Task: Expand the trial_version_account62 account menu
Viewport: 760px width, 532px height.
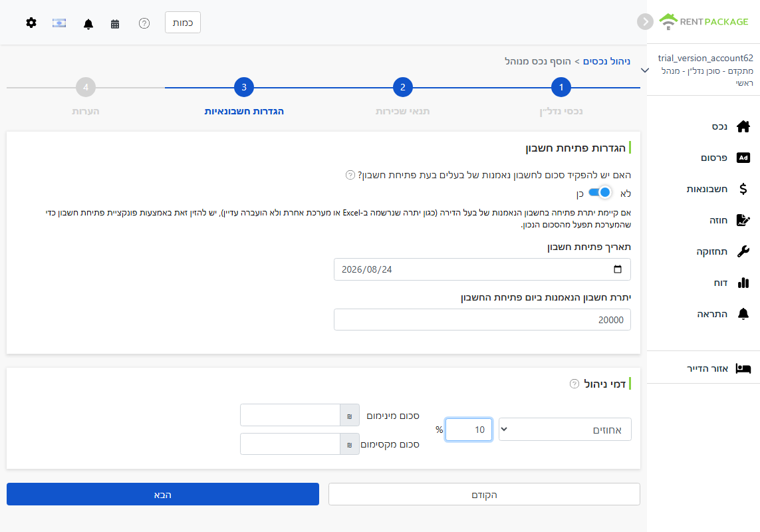Action: [x=645, y=70]
